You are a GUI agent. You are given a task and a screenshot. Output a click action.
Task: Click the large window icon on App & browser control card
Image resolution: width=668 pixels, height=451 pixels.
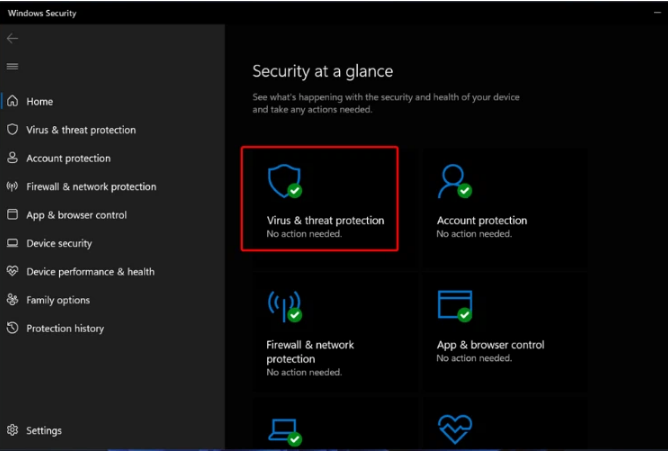(455, 305)
